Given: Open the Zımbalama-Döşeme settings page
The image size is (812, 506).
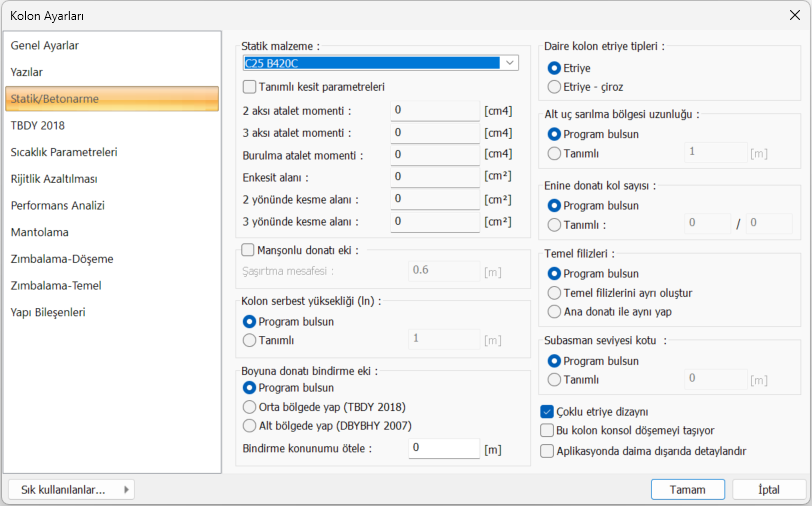Looking at the screenshot, I should (x=62, y=259).
